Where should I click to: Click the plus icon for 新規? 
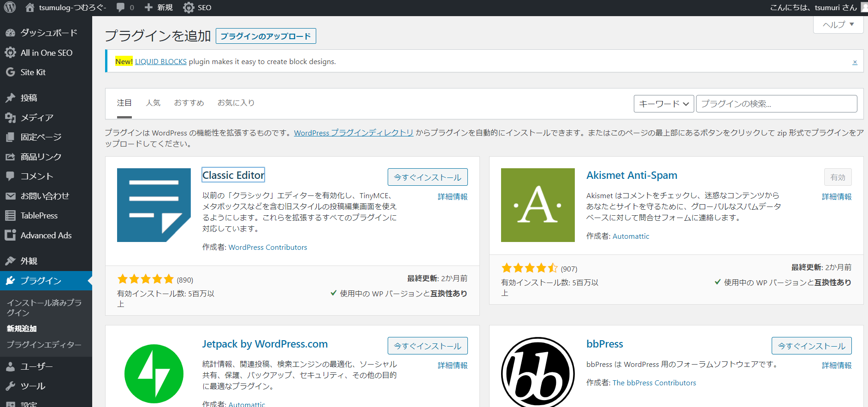(148, 7)
